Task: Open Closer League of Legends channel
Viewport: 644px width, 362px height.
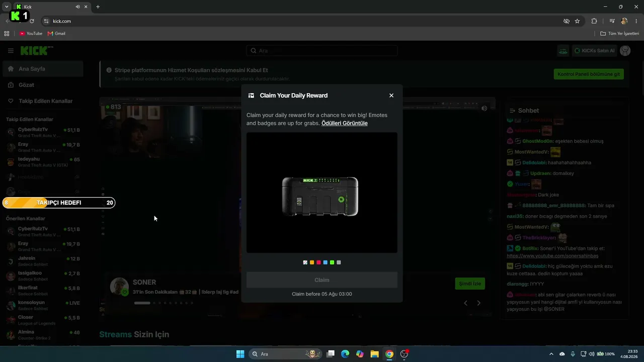Action: (x=43, y=320)
